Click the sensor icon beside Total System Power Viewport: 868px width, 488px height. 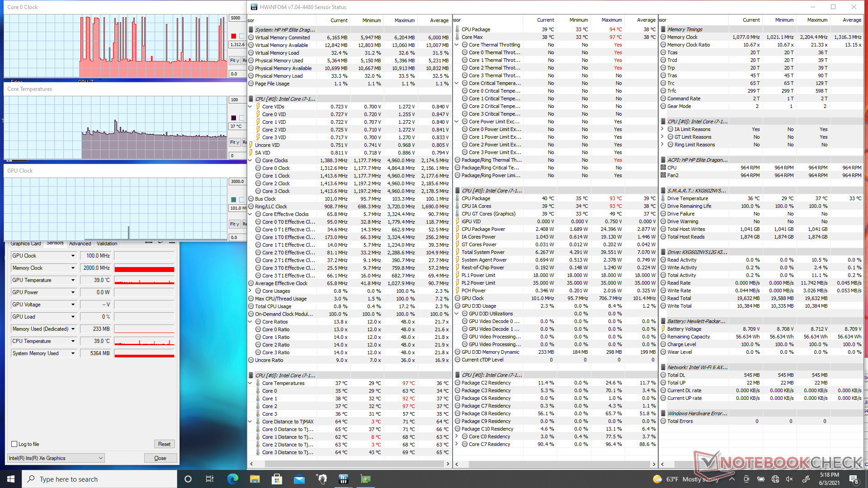458,252
